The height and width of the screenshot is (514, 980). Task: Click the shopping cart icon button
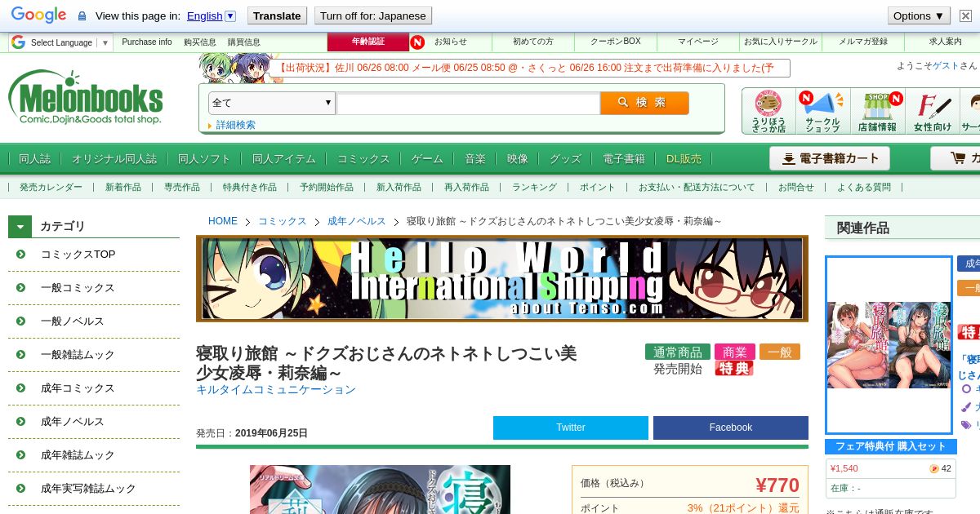pyautogui.click(x=955, y=158)
